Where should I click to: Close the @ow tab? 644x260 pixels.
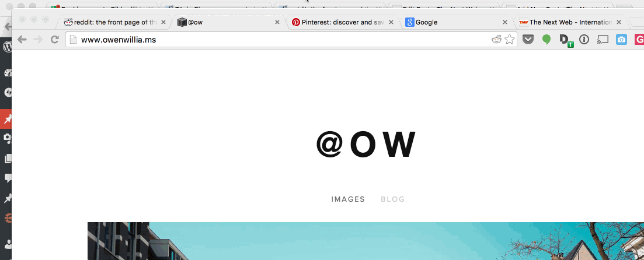277,22
